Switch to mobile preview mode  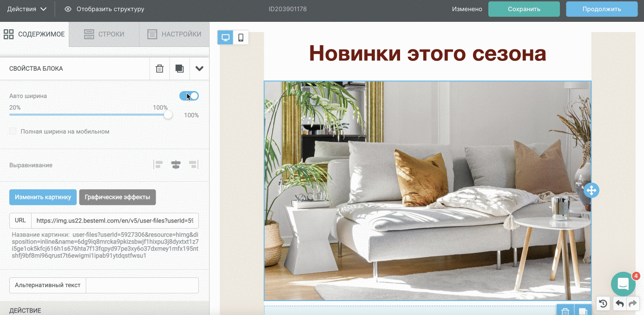pos(241,38)
